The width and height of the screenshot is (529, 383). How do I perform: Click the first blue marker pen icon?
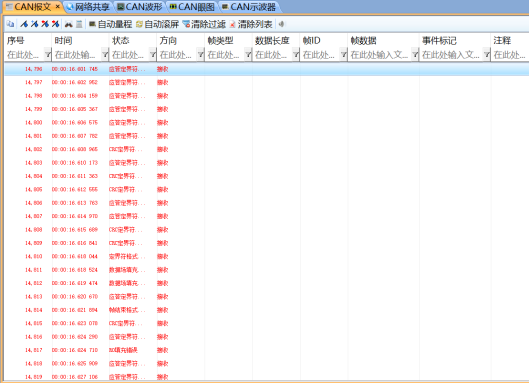(x=24, y=24)
